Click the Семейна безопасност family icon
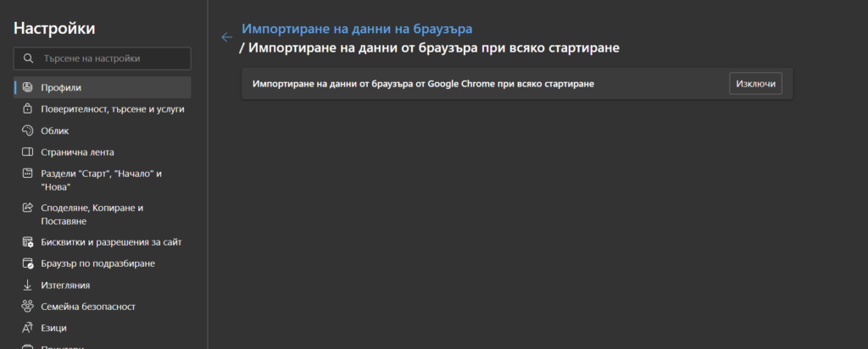 click(28, 307)
